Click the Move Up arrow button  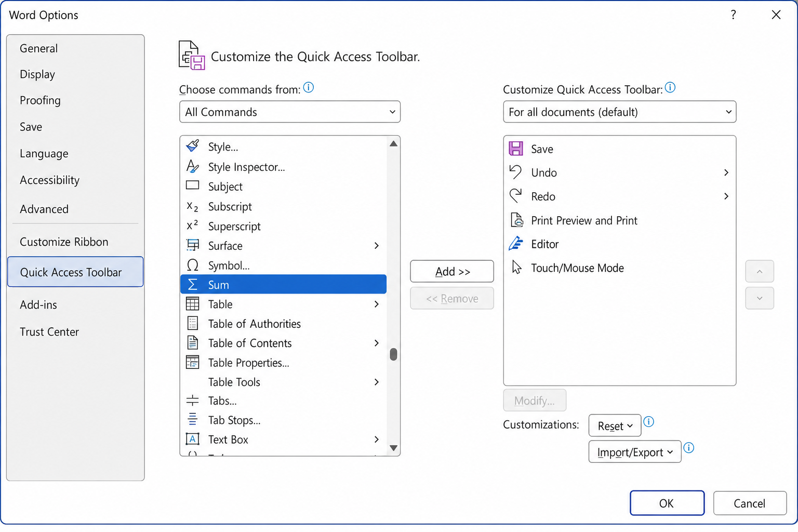(760, 271)
